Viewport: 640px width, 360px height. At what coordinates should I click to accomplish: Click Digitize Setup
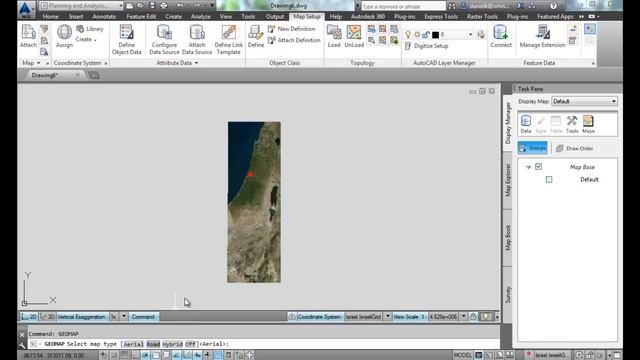click(x=427, y=46)
